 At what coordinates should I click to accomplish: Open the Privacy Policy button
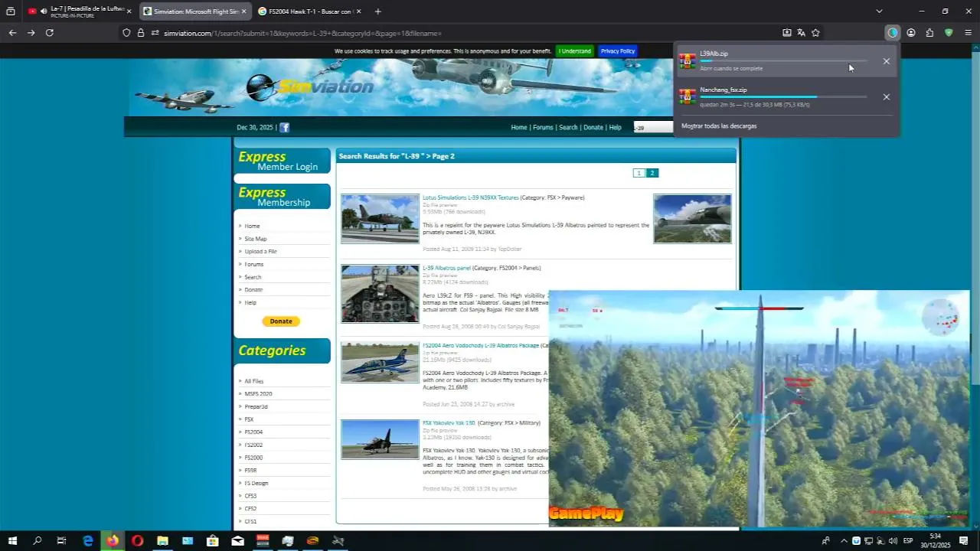pyautogui.click(x=618, y=51)
